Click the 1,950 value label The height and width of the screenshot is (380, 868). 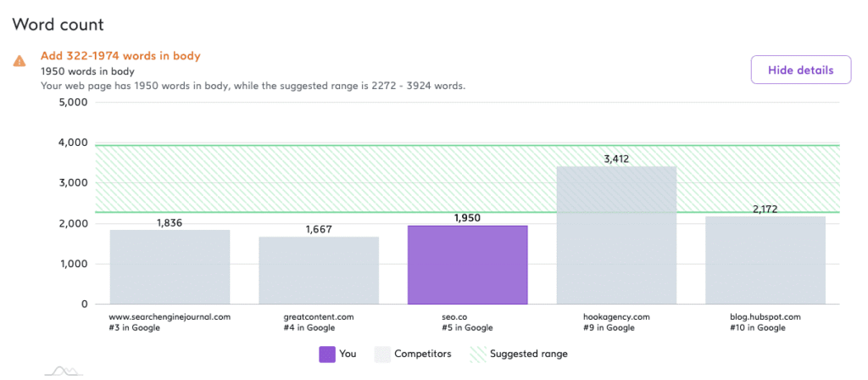point(468,218)
